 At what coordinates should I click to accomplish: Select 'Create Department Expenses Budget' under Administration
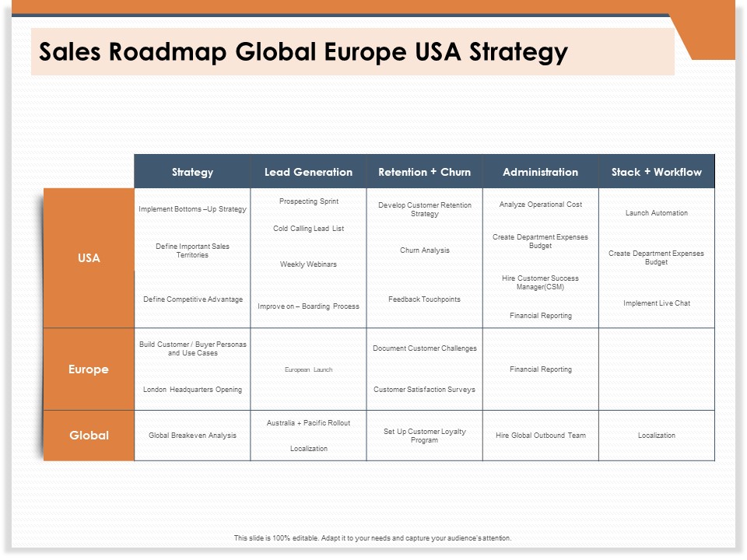540,241
